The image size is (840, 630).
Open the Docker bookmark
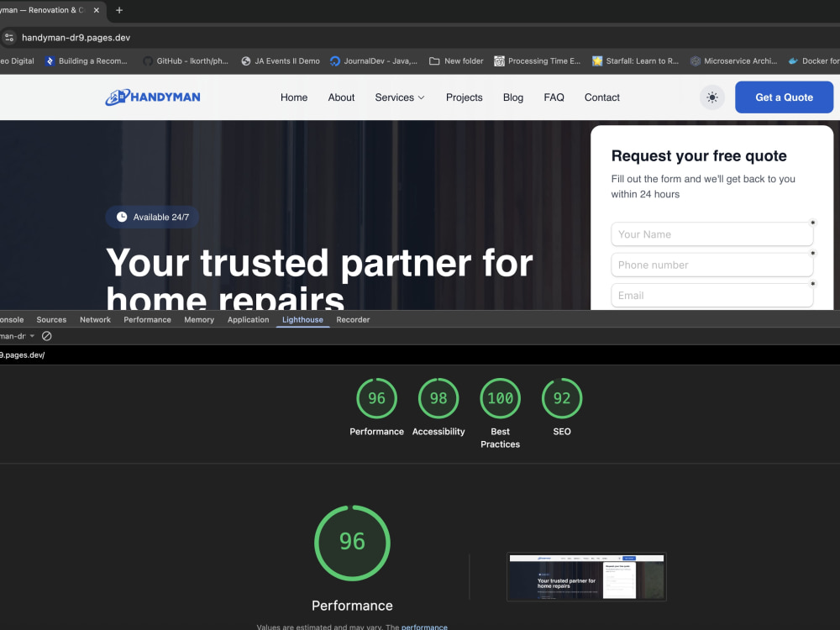[x=814, y=61]
